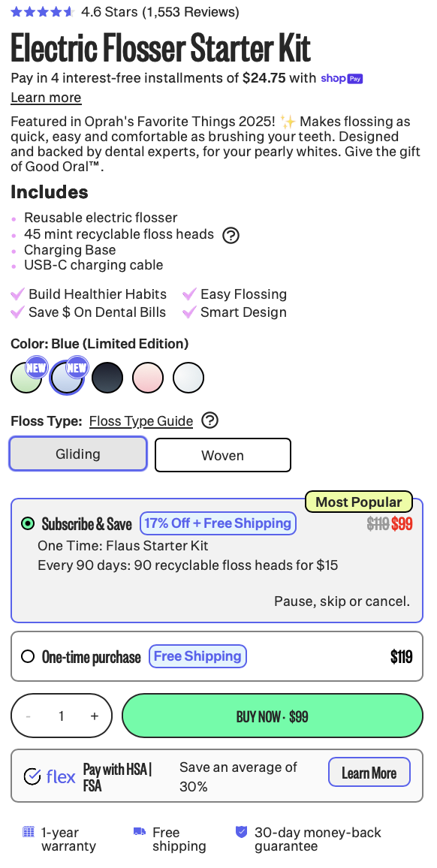Click the 1-year warranty icon
This screenshot has width=437, height=868.
click(x=29, y=831)
